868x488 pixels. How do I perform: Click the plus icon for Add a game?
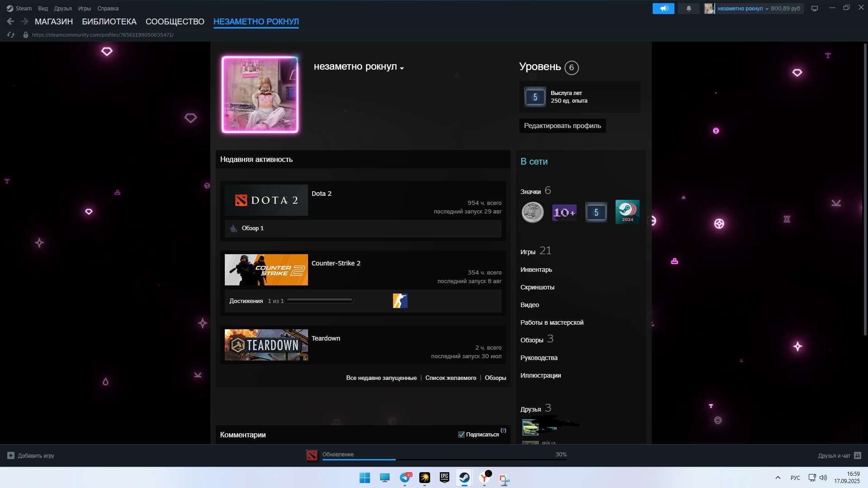coord(11,455)
